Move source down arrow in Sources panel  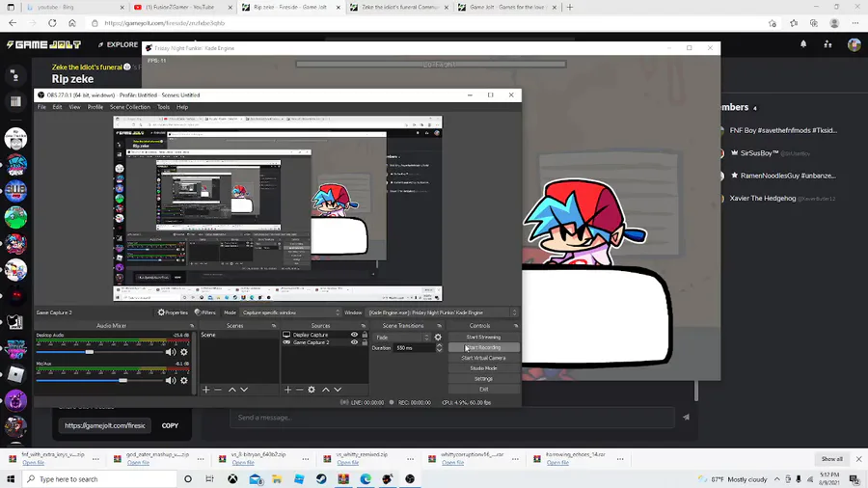click(x=338, y=390)
